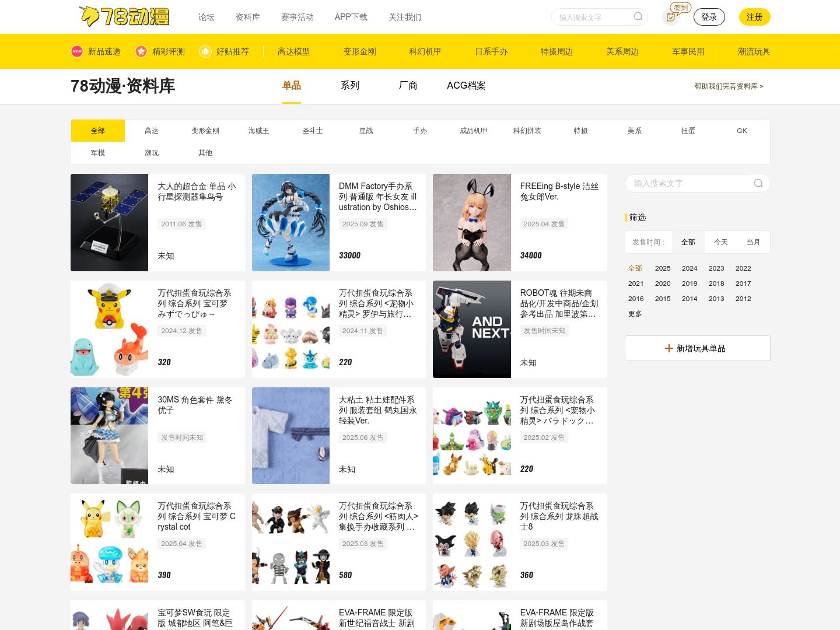This screenshot has width=840, height=630.
Task: Expand 更多 years list
Action: [635, 314]
